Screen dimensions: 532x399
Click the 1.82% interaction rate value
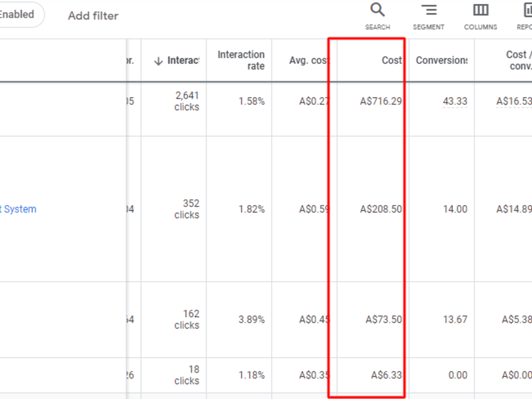coord(252,209)
